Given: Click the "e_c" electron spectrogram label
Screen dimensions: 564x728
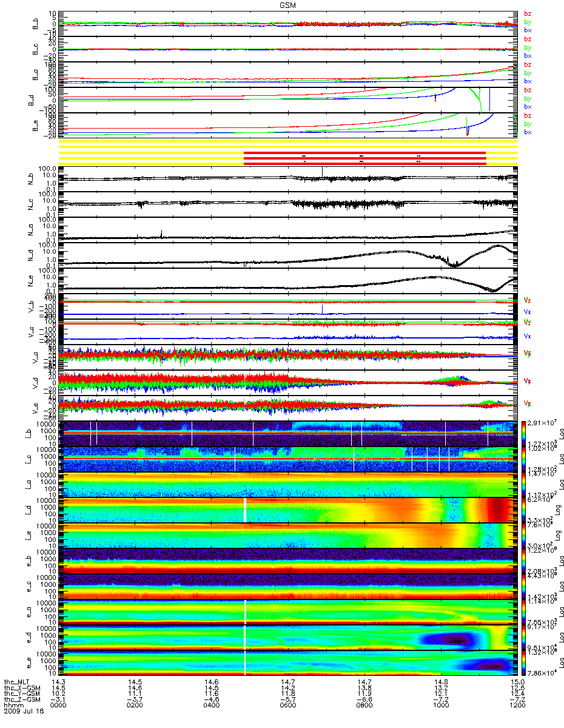Looking at the screenshot, I should point(30,587).
